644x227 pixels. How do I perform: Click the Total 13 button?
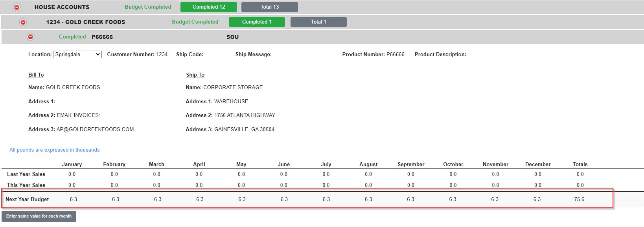[x=270, y=7]
